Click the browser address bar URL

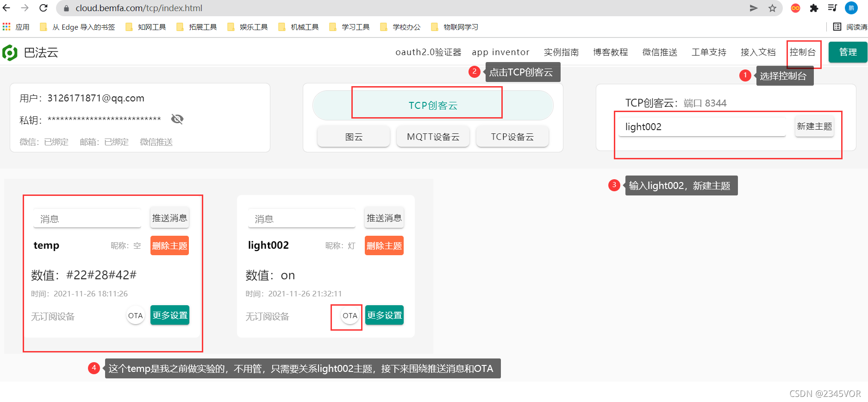pyautogui.click(x=139, y=8)
